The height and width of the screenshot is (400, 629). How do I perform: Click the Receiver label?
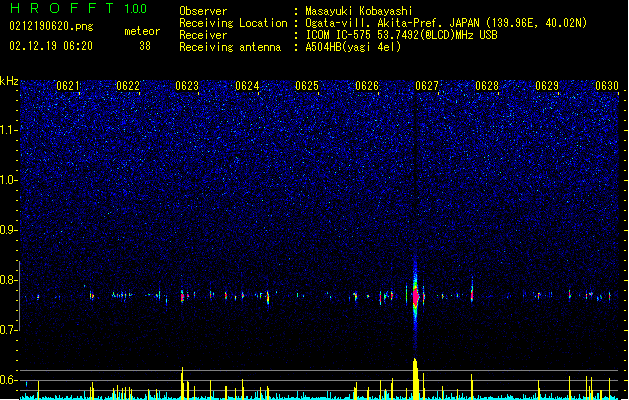(x=203, y=35)
